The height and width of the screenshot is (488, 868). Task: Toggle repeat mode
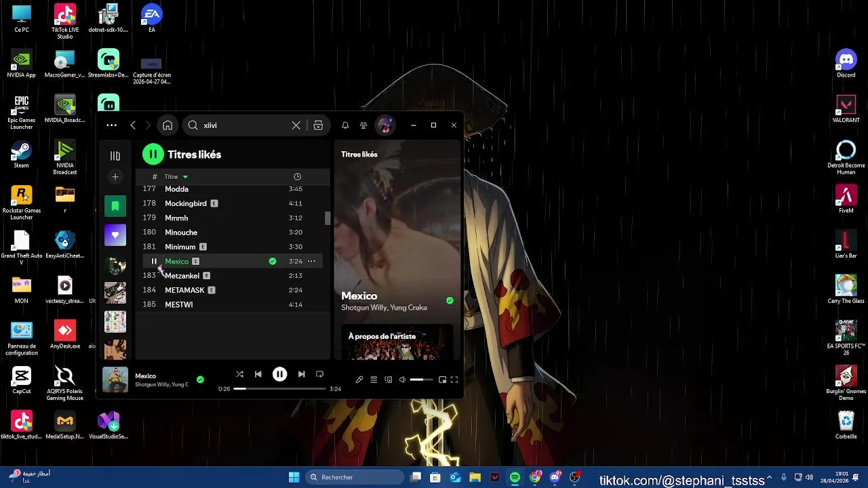319,374
